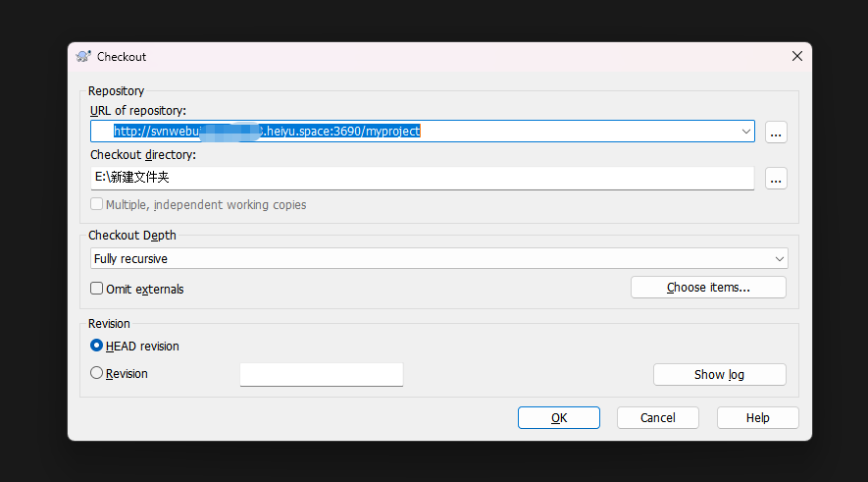Select the HEAD revision radio button
Image resolution: width=868 pixels, height=482 pixels.
pyautogui.click(x=96, y=346)
